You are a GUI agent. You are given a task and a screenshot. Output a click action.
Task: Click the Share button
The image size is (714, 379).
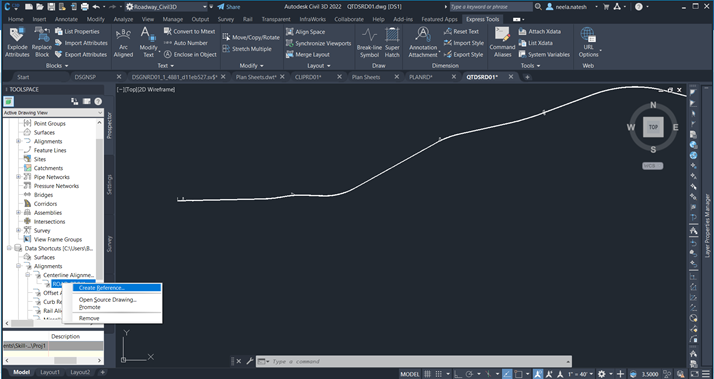(229, 7)
